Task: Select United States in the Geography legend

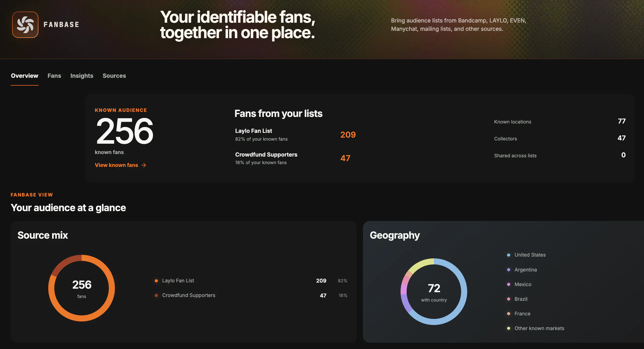Action: coord(530,255)
